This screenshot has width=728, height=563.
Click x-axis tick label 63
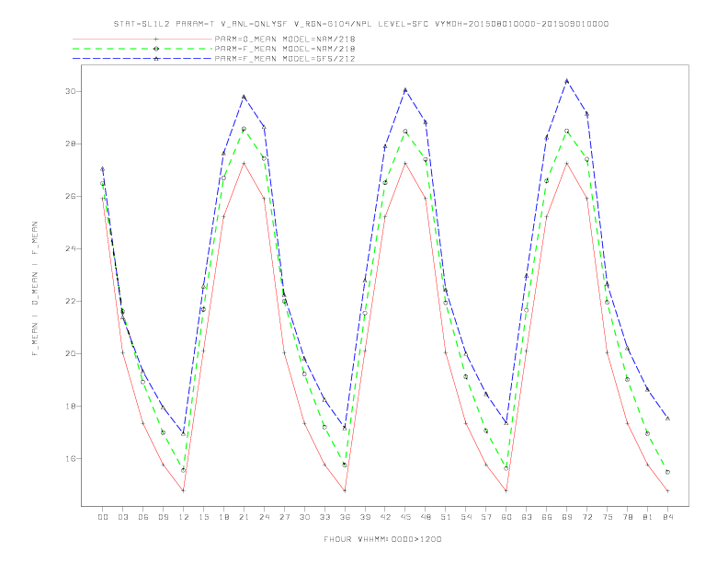coord(527,517)
